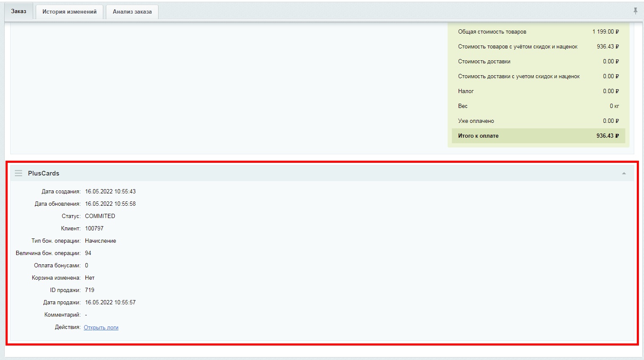Click Корзина изменена value Нет
Screen dimensions: 644x360
tap(90, 278)
